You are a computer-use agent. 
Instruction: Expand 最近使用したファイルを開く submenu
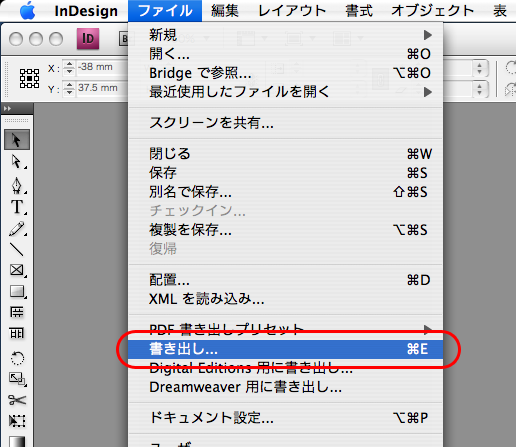[x=286, y=92]
